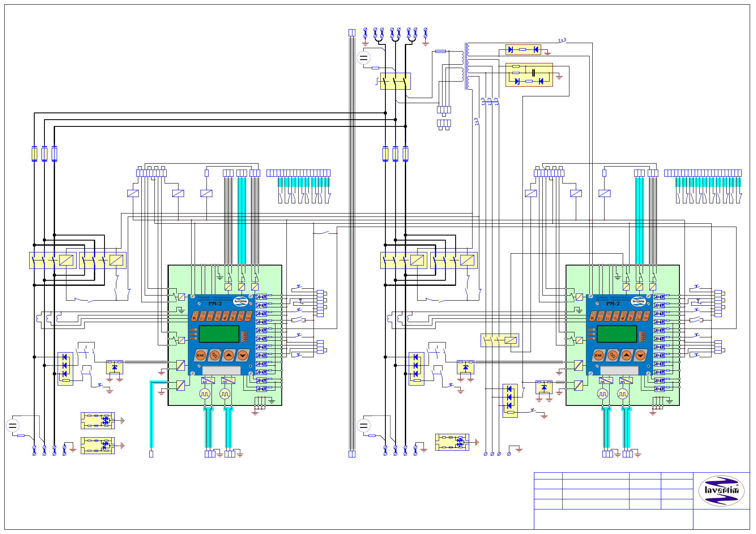Select the two-diode block above the capacitor block
The height and width of the screenshot is (534, 756).
[x=523, y=49]
